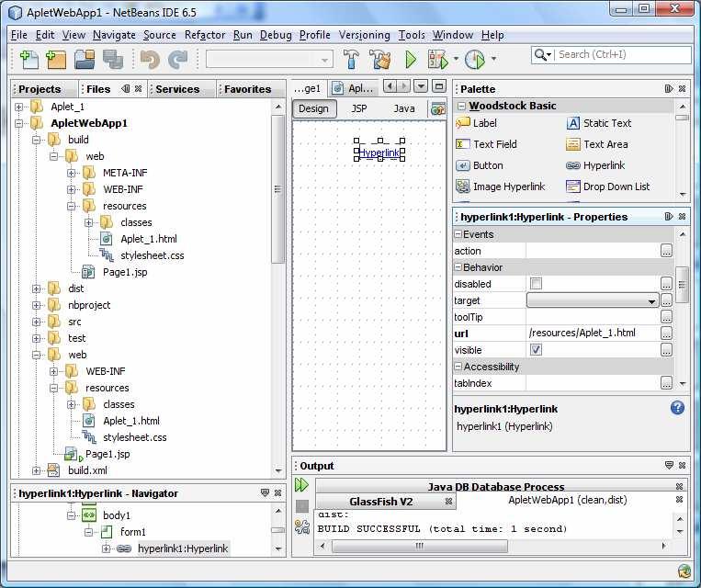The height and width of the screenshot is (588, 701).
Task: Click the Output stop square button
Action: (x=302, y=506)
